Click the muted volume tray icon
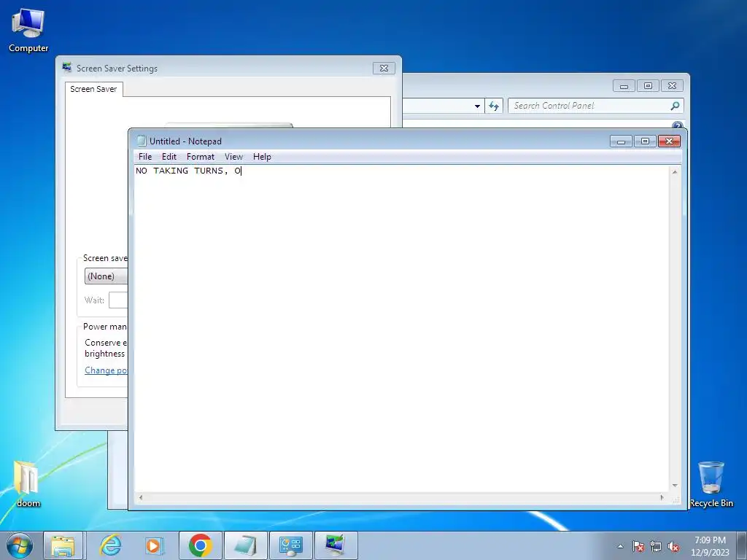The image size is (747, 560). pyautogui.click(x=673, y=547)
